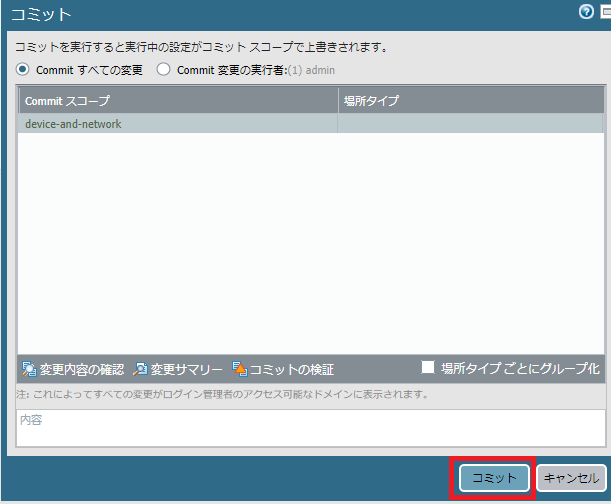This screenshot has width=611, height=504.
Task: Click the コミットの検証 warning icon
Action: pos(240,369)
